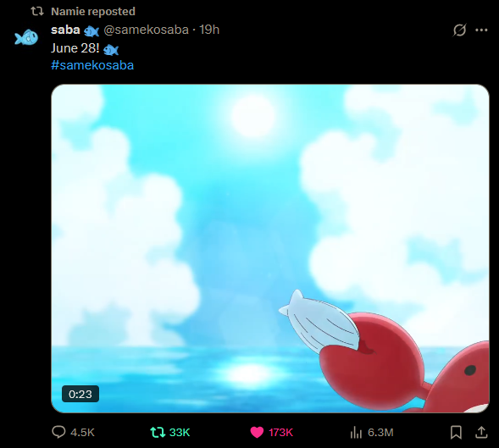The image size is (499, 448).
Task: Play the ocean crab video
Action: [x=270, y=248]
